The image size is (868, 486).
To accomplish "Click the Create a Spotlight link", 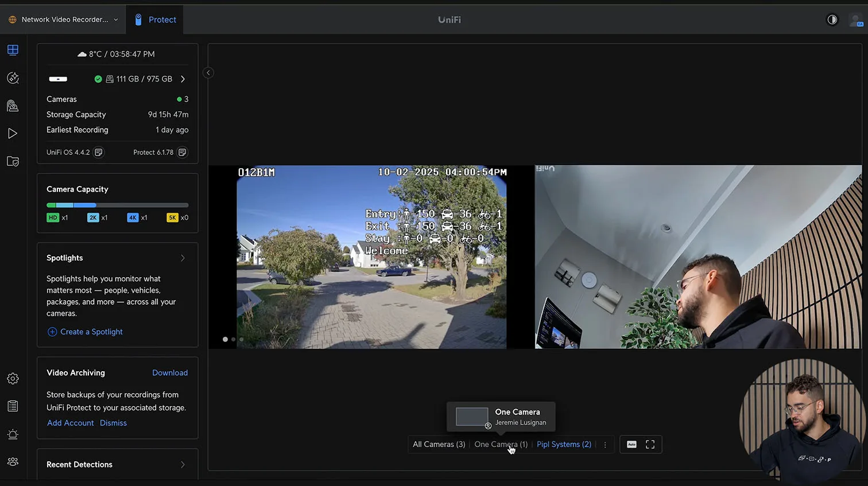I will coord(91,332).
